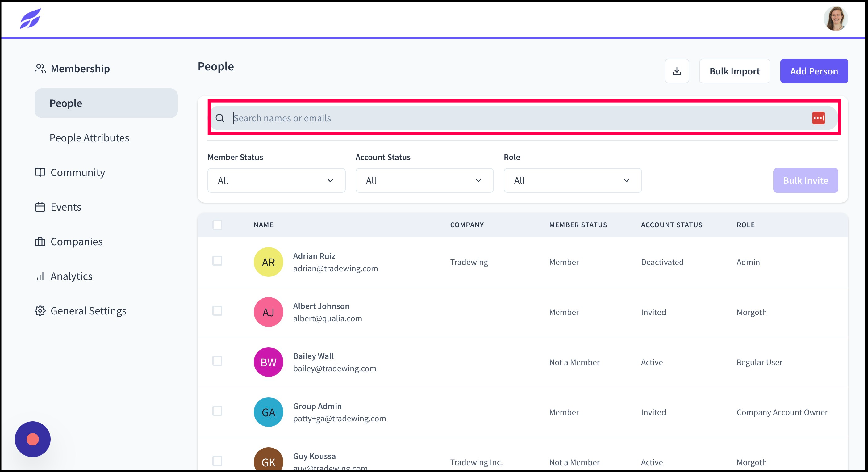Viewport: 868px width, 472px height.
Task: Open the user profile avatar menu
Action: coord(836,19)
